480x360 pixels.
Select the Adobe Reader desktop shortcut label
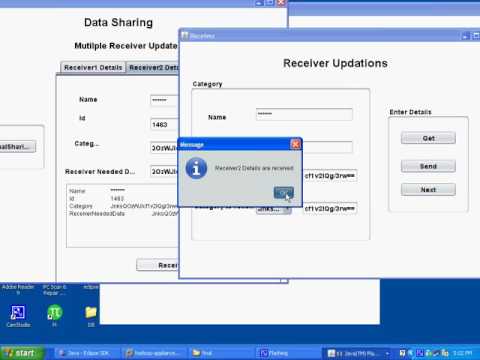18,289
